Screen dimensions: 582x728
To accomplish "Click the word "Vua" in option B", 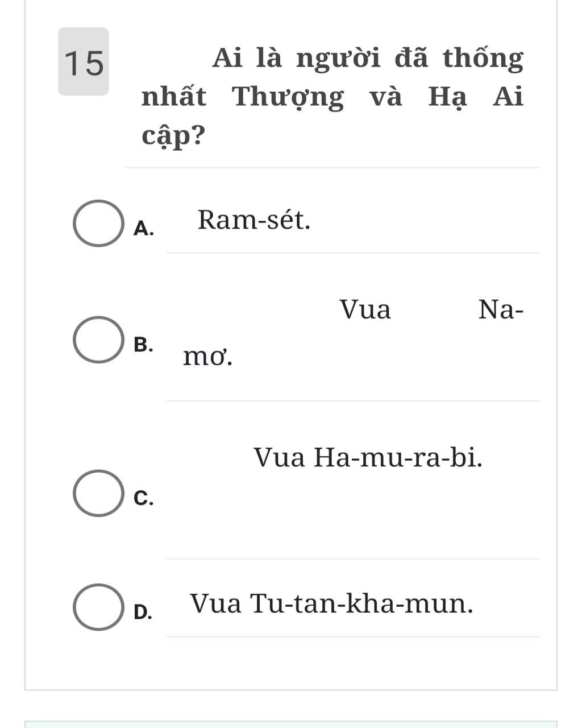I will [x=365, y=310].
